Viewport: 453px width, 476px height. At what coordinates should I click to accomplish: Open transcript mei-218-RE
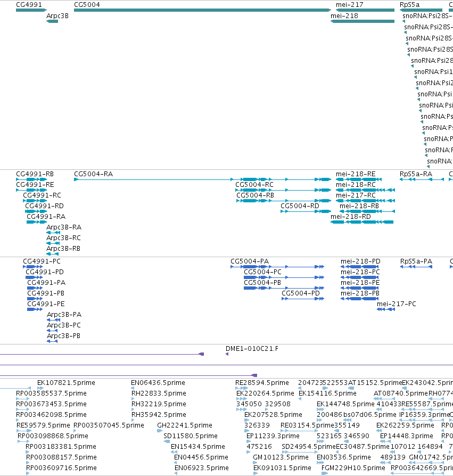click(356, 174)
